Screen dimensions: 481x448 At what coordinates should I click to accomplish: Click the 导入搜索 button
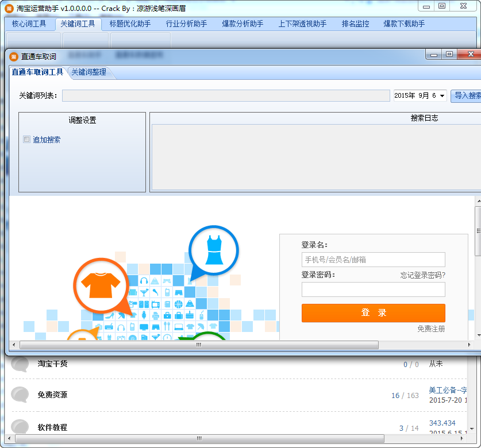pos(466,96)
